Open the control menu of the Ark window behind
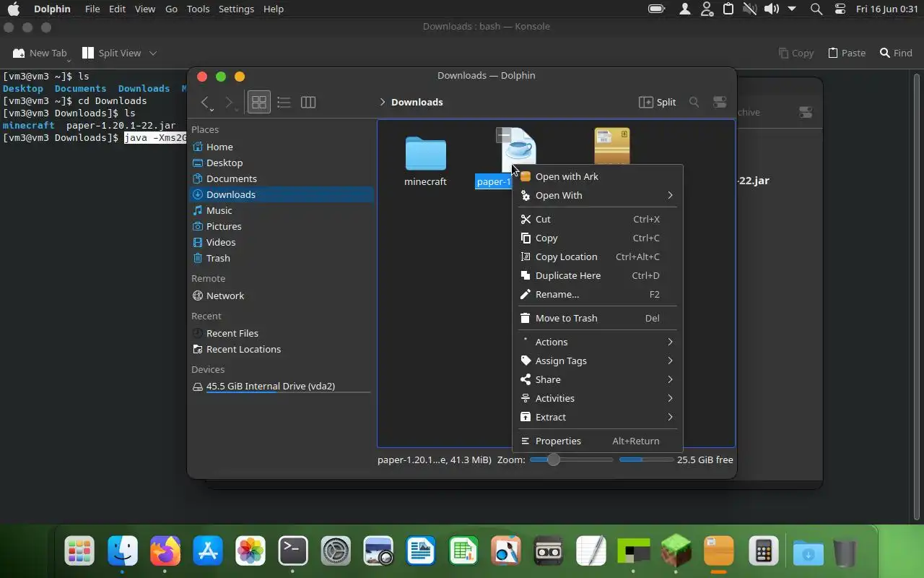Image resolution: width=924 pixels, height=578 pixels. (806, 112)
